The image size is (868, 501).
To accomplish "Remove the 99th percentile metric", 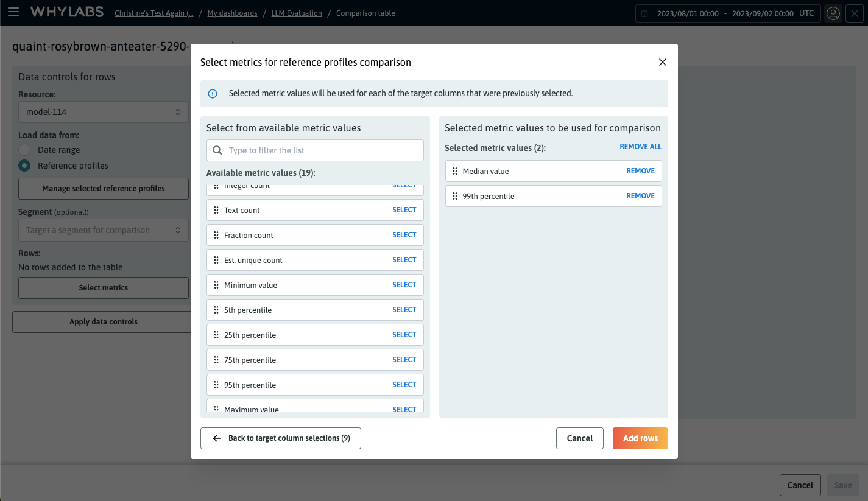I will (640, 195).
